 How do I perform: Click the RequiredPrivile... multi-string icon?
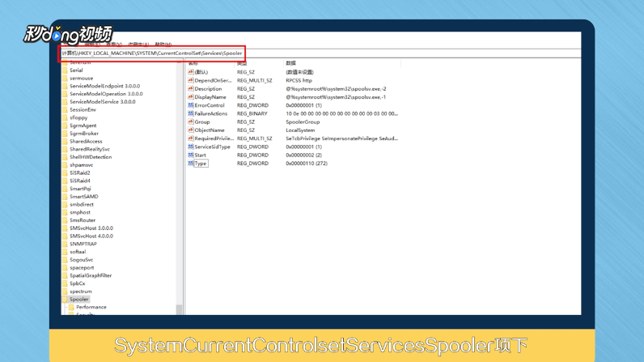coord(191,138)
